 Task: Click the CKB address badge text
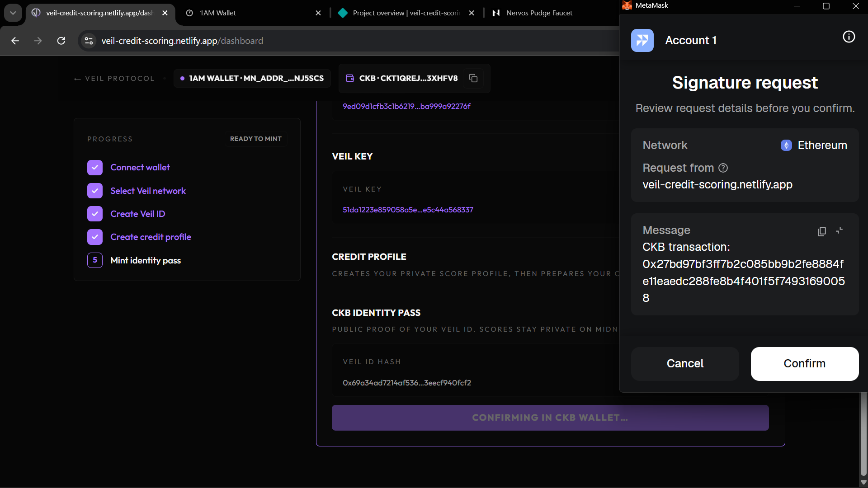(408, 78)
